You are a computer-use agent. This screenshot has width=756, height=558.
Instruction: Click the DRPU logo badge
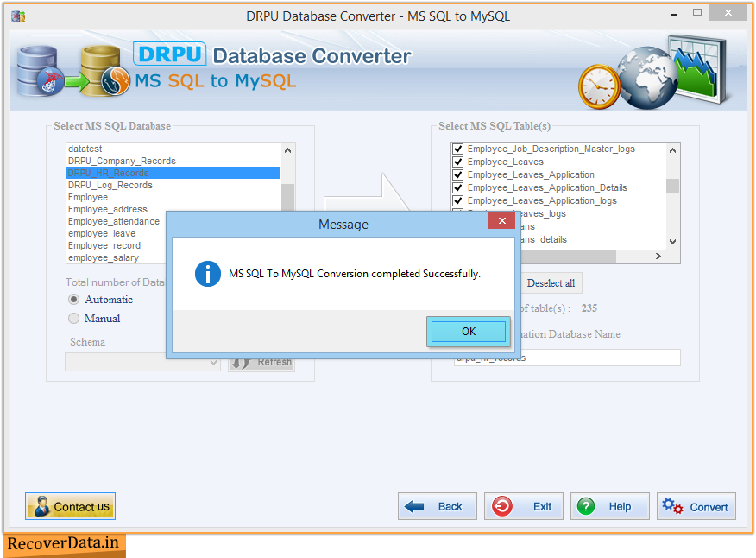point(170,54)
